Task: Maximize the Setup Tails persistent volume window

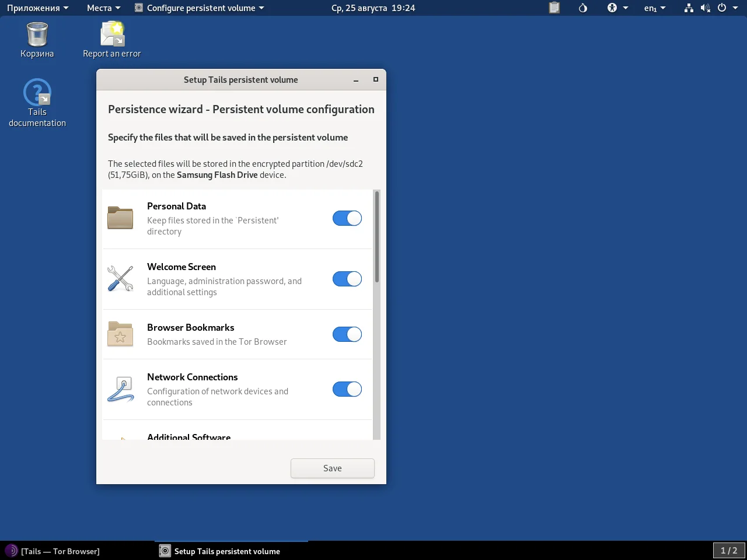Action: [x=376, y=80]
